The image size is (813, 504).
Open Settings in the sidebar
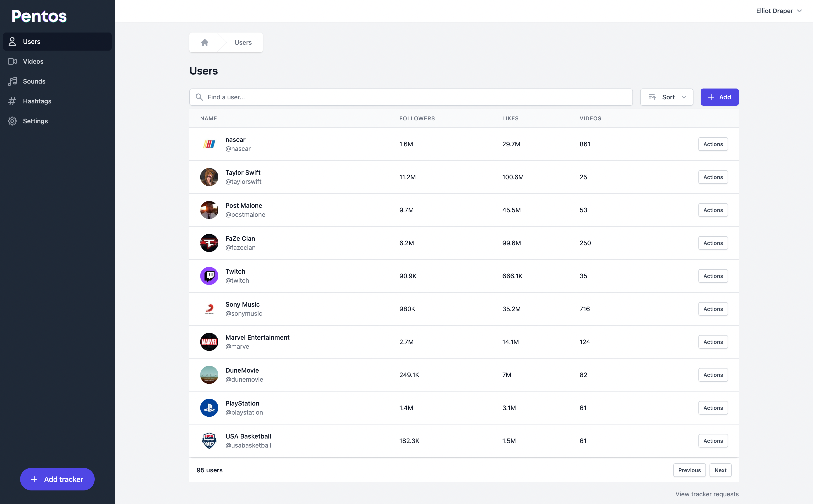[x=57, y=121]
